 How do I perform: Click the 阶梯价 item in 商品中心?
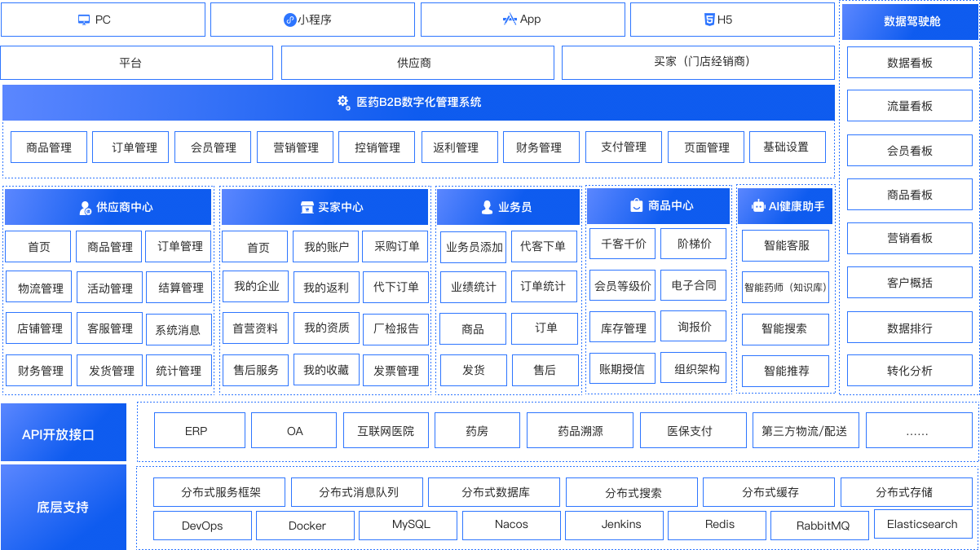pos(695,244)
